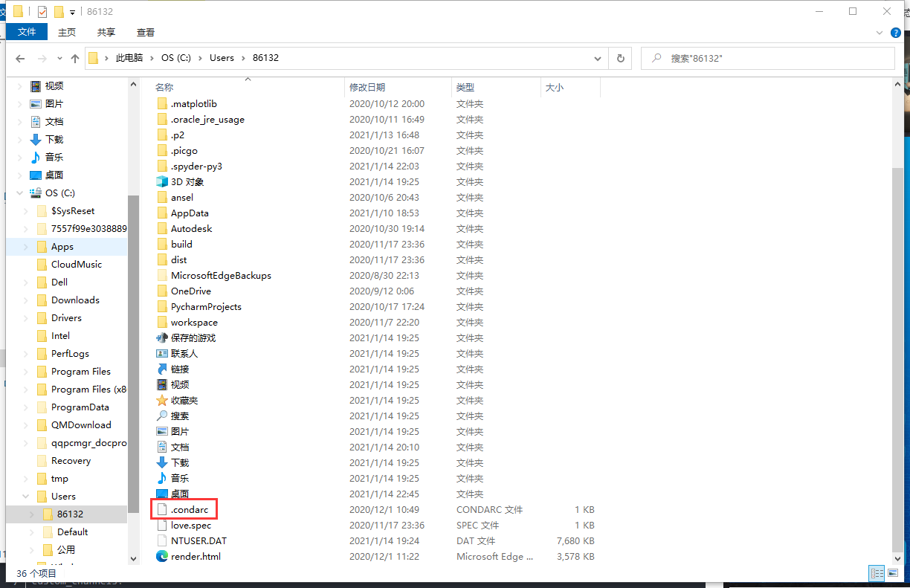Image resolution: width=910 pixels, height=588 pixels.
Task: Open recent locations dropdown chevron
Action: tap(59, 58)
